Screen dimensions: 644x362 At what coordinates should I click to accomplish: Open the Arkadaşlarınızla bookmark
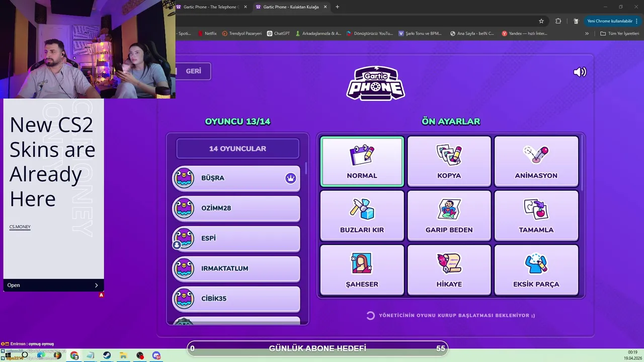318,34
